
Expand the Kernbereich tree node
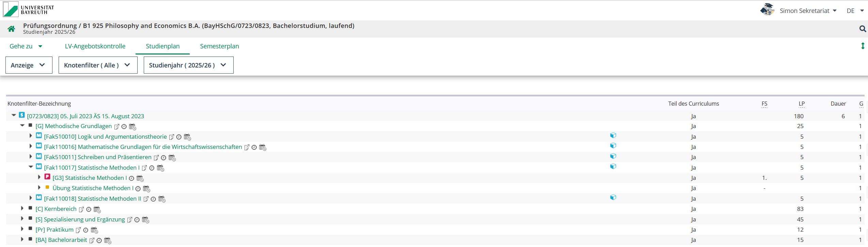click(x=22, y=209)
